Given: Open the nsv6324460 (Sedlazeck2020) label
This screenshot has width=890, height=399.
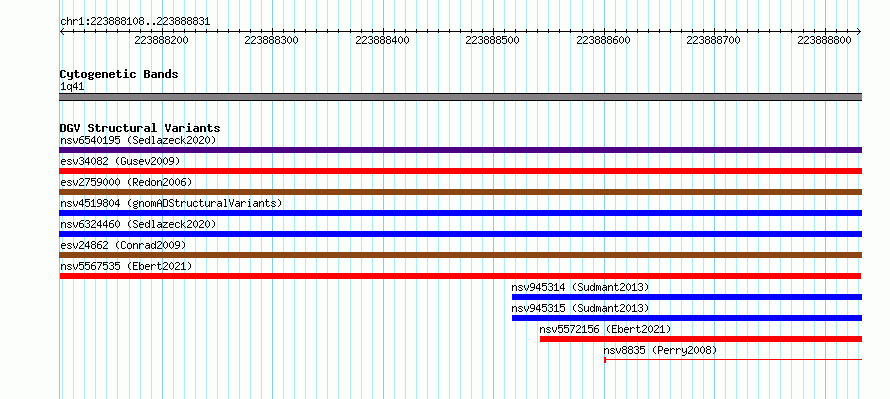Looking at the screenshot, I should 138,224.
